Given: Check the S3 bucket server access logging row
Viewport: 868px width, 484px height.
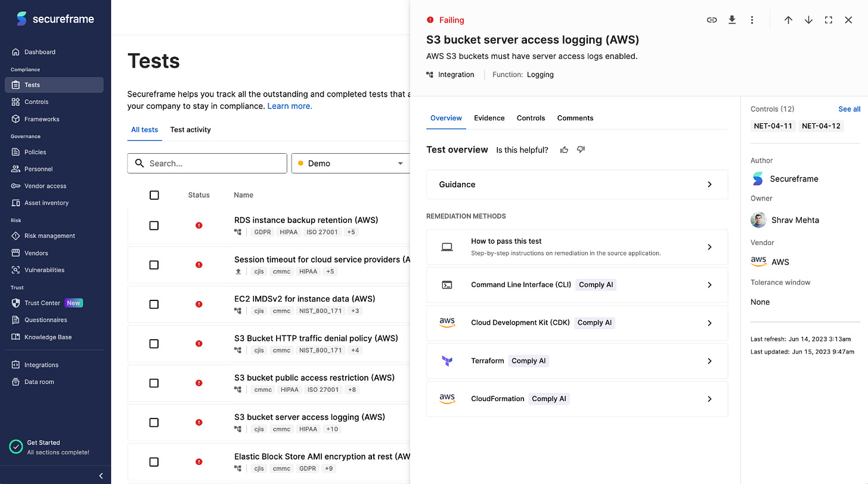Looking at the screenshot, I should 154,422.
